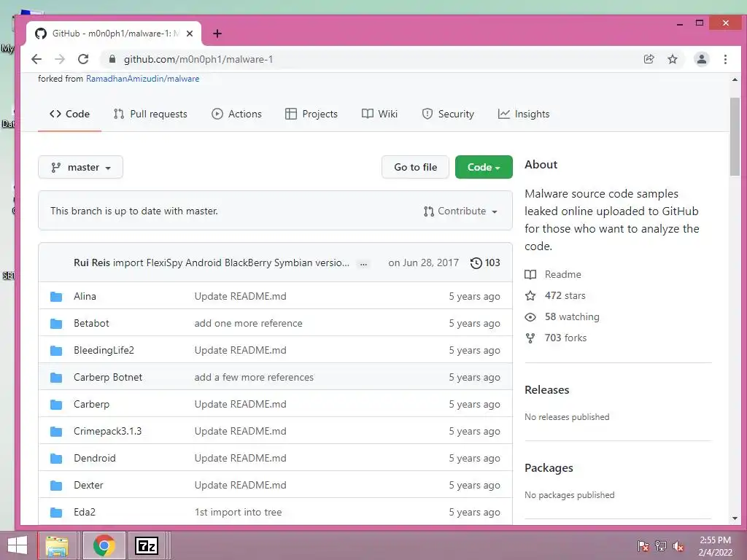Open the Readme link in About
The width and height of the screenshot is (747, 560).
tap(562, 274)
